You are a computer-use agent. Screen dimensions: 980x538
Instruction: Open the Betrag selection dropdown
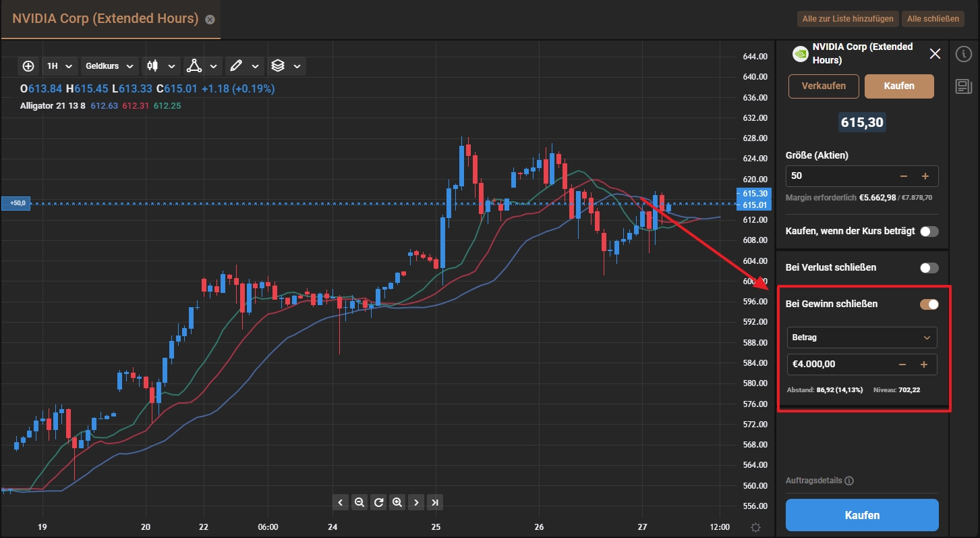862,338
